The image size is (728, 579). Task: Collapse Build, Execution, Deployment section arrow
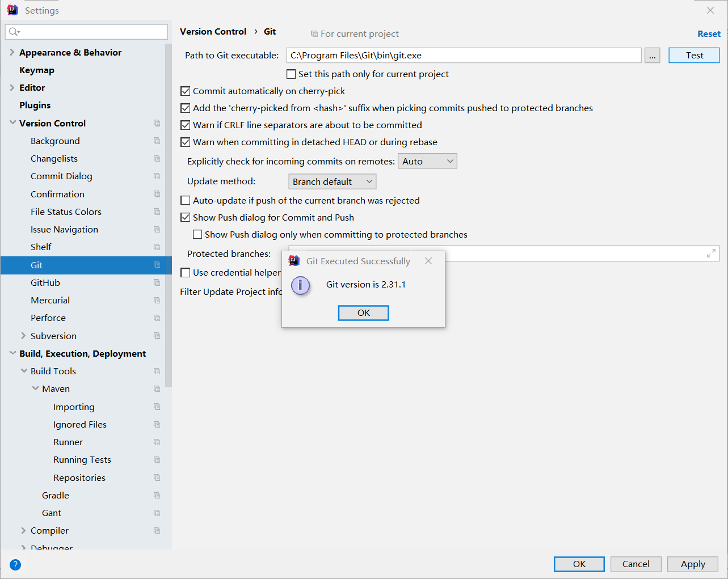pyautogui.click(x=12, y=353)
